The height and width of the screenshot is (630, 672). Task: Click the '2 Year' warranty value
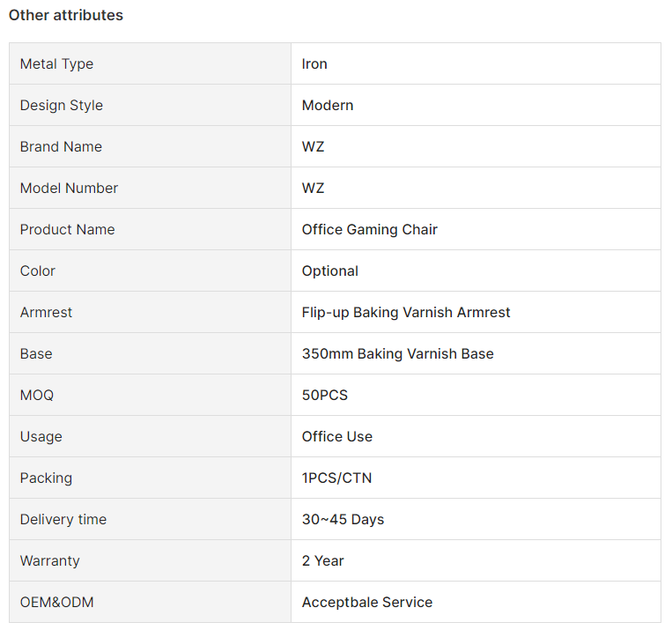322,560
